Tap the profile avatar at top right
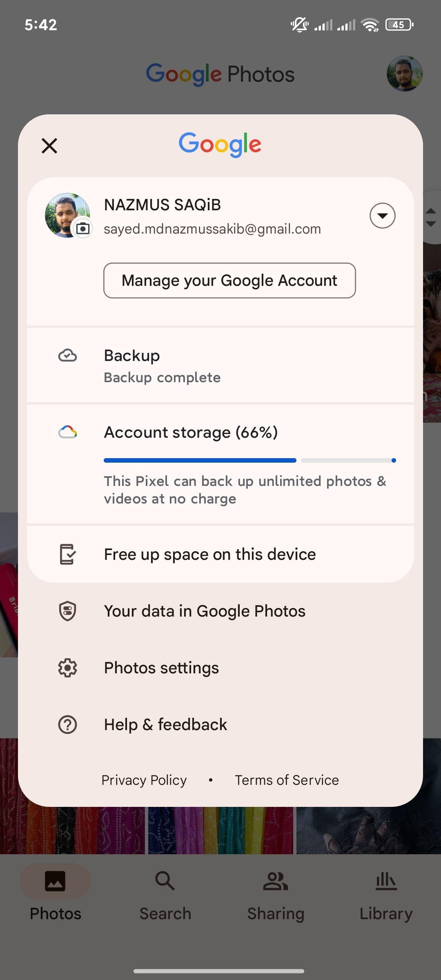Image resolution: width=441 pixels, height=980 pixels. click(405, 73)
